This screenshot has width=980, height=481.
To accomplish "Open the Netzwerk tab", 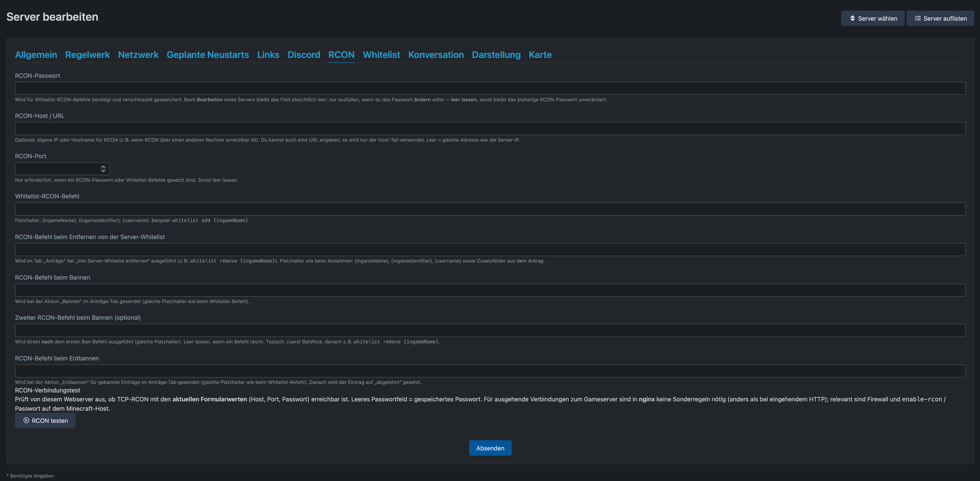I will [138, 55].
